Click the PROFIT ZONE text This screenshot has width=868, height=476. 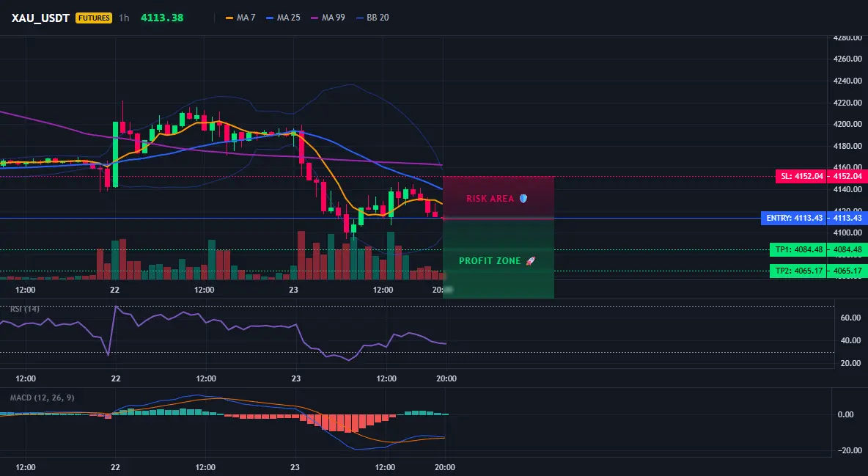coord(490,261)
